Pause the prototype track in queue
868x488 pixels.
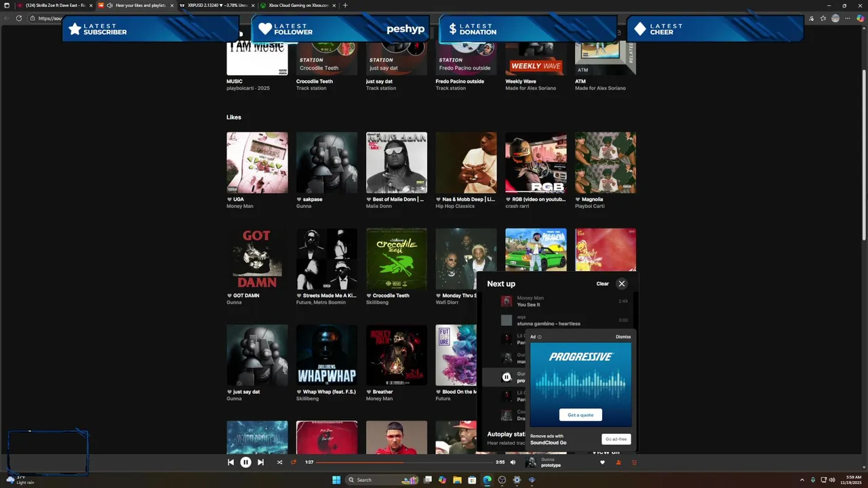point(507,377)
